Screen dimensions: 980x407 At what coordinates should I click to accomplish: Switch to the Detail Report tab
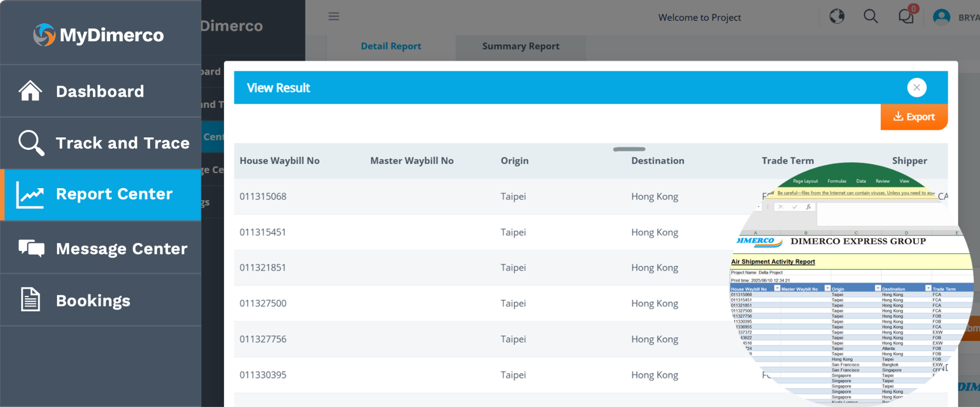click(x=391, y=46)
